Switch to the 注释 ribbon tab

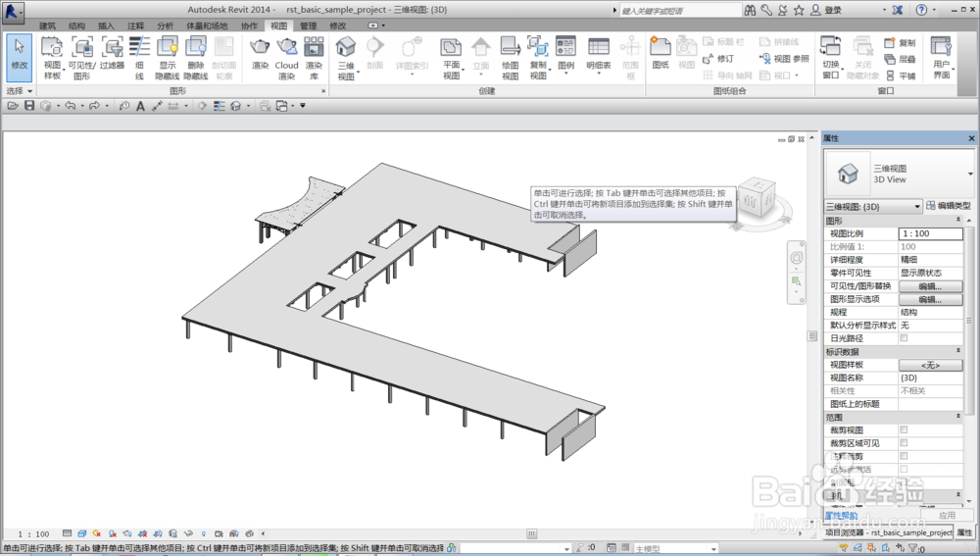tap(135, 25)
